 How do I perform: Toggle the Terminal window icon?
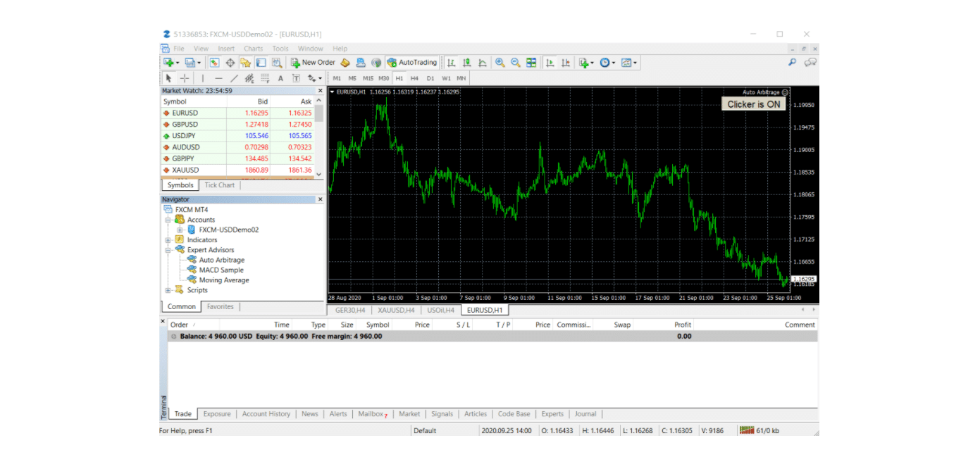tap(261, 63)
